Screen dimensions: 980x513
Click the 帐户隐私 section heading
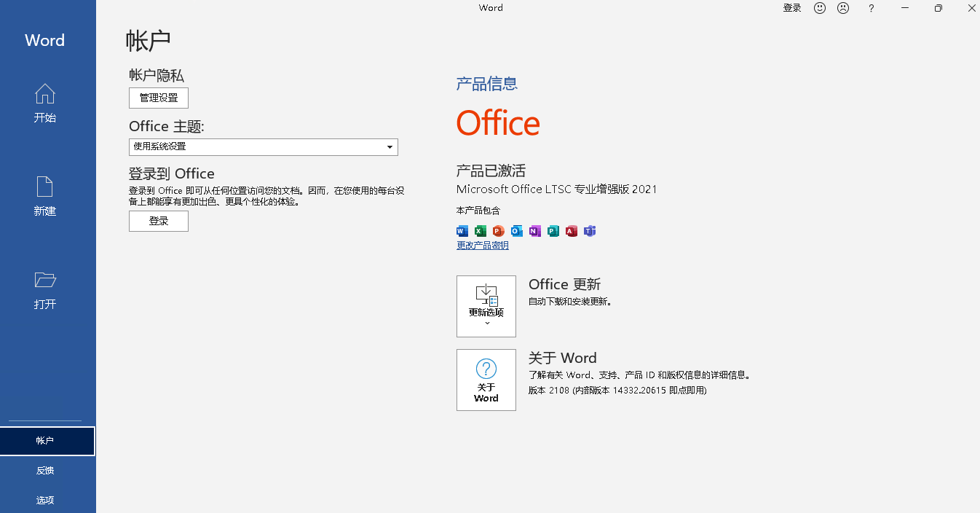[157, 75]
